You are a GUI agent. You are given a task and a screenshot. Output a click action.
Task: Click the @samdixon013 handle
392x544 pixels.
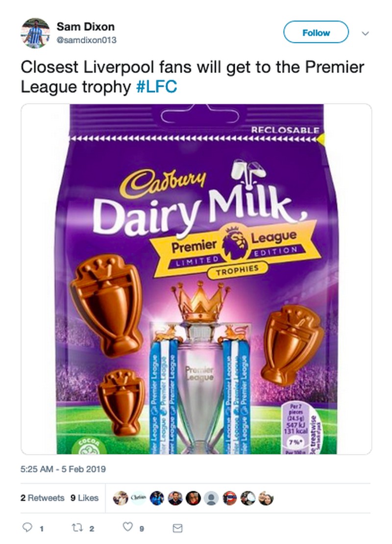87,40
